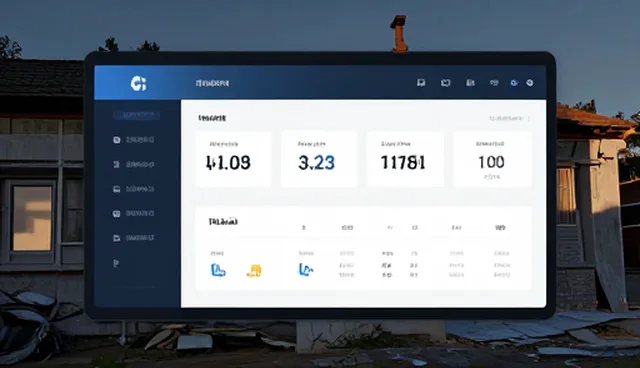This screenshot has height=368, width=640.
Task: Click the header title text beside the logo
Action: pyautogui.click(x=212, y=83)
